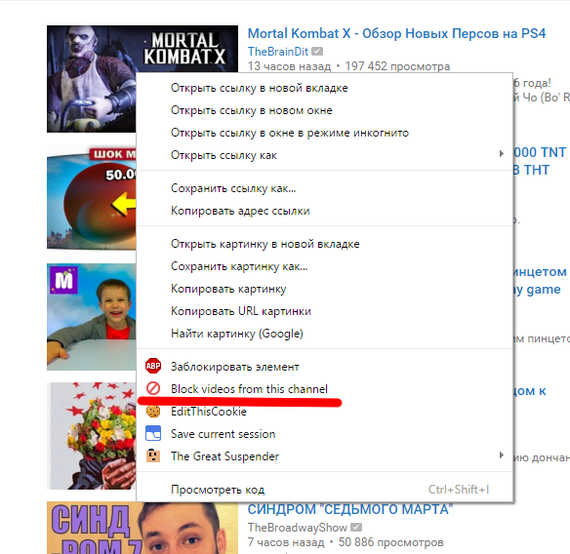Open the flower bouquet video thumbnail
Screen dimensions: 570x554
click(x=92, y=435)
